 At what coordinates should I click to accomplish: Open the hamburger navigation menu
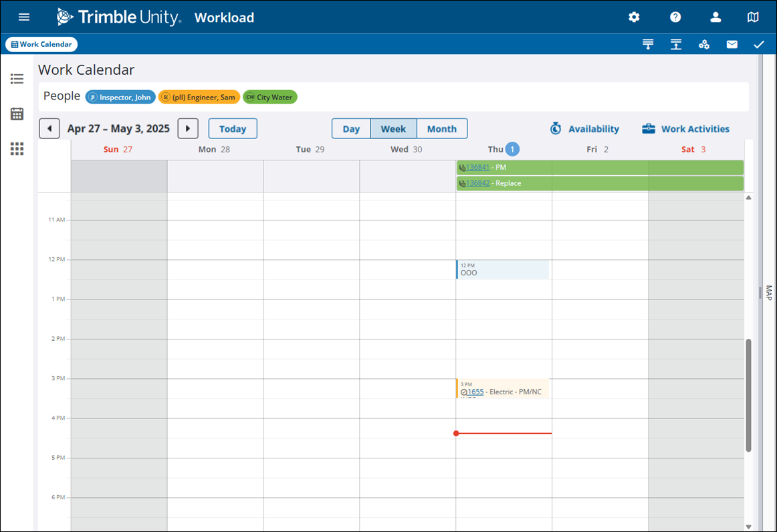[24, 17]
